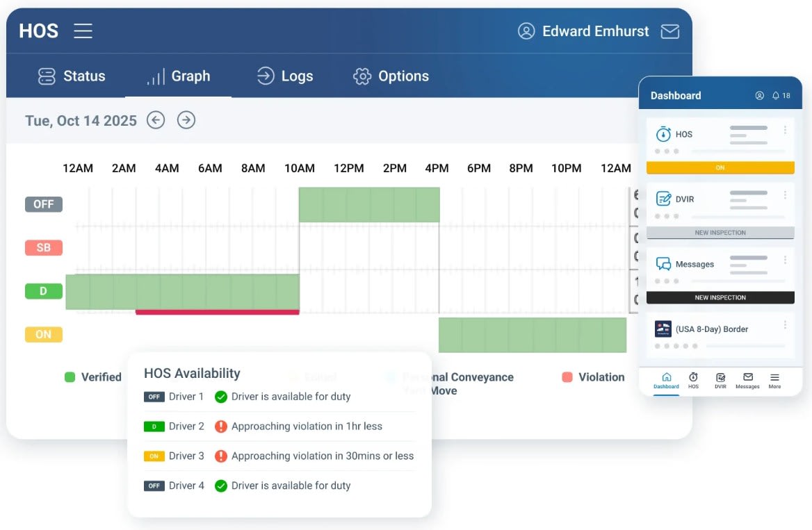Open the Options tab
The image size is (812, 530).
(391, 76)
